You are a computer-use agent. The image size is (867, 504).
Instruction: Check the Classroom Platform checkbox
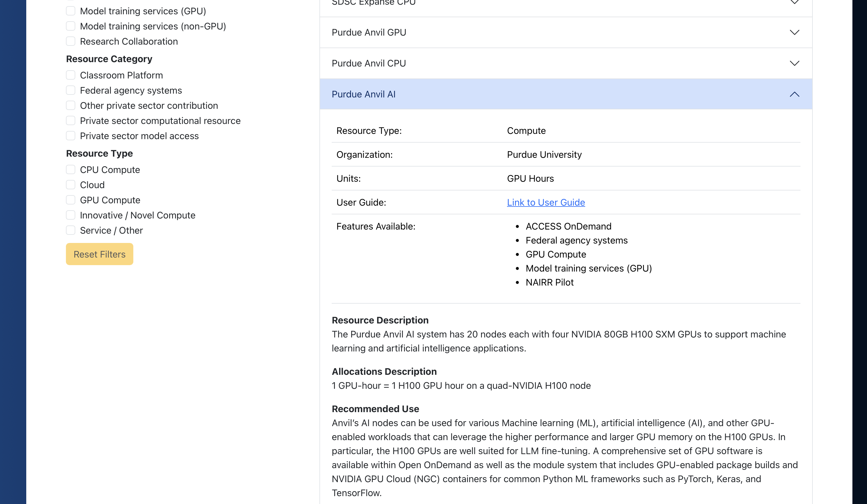coord(71,75)
